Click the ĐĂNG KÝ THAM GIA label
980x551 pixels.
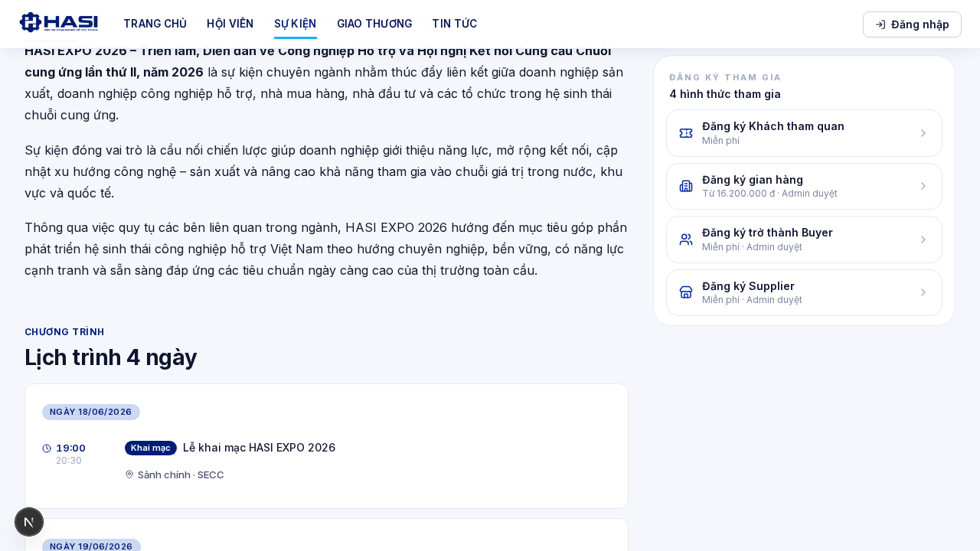pos(725,77)
